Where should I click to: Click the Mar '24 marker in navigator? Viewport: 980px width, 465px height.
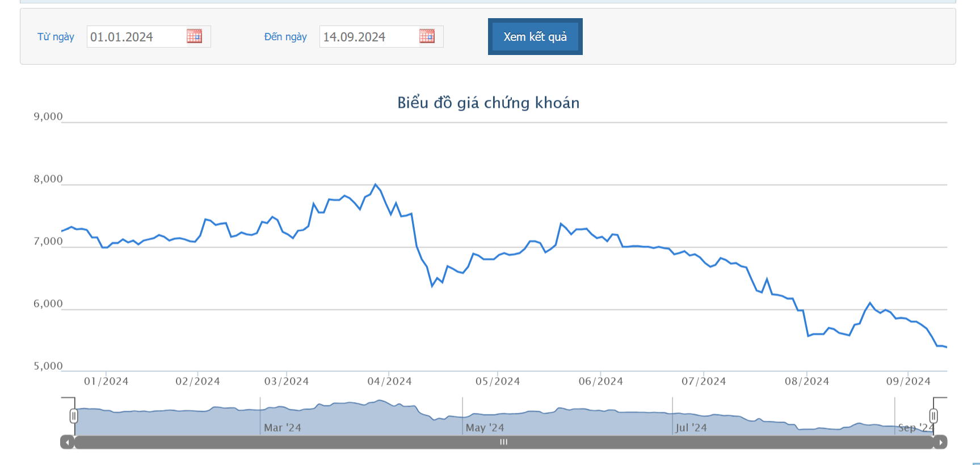(282, 428)
